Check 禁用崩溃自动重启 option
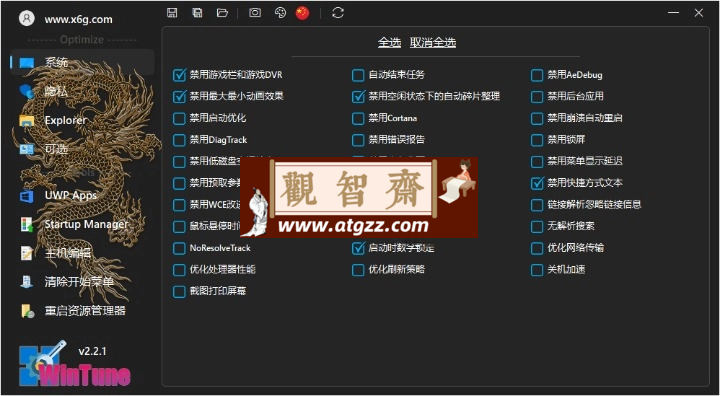Viewport: 720px width, 396px height. (537, 118)
